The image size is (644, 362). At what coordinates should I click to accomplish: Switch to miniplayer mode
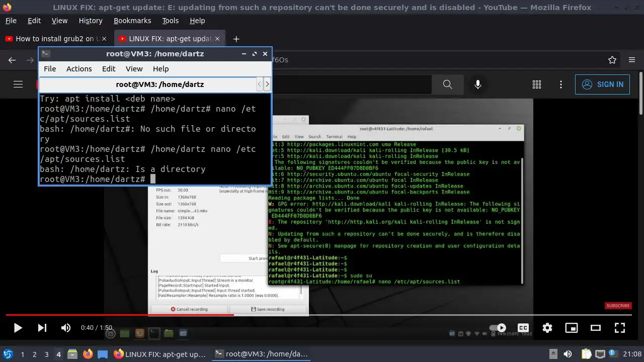[572, 328]
